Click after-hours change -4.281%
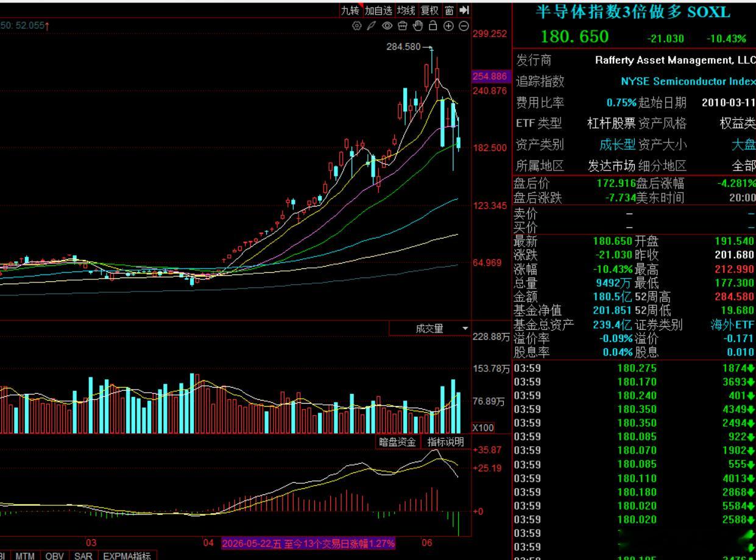 (737, 183)
